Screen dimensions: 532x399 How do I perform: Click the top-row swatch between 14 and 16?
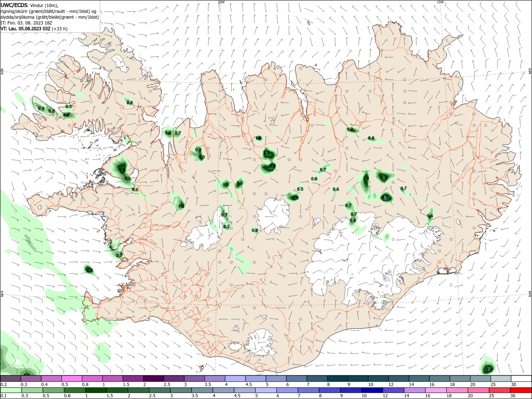click(419, 379)
